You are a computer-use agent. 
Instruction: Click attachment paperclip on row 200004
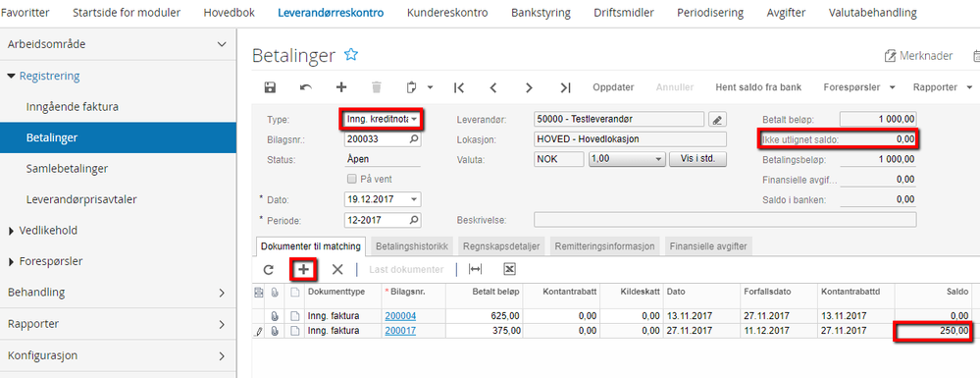(275, 317)
